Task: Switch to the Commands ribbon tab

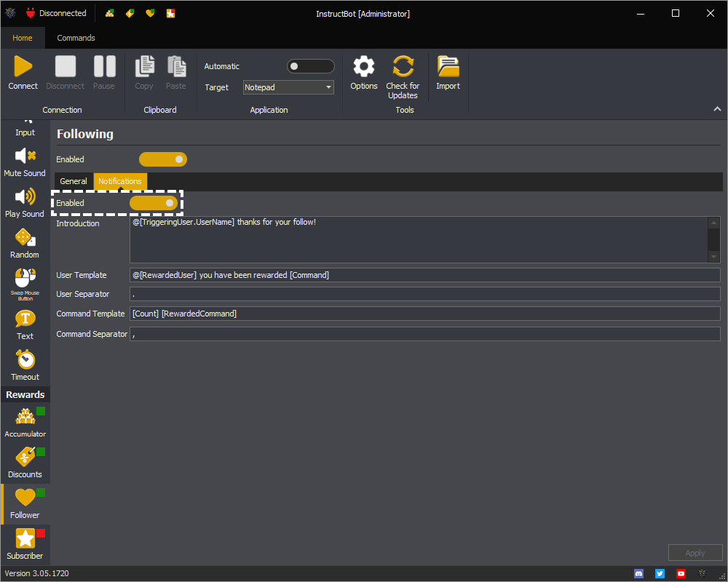Action: pyautogui.click(x=76, y=38)
